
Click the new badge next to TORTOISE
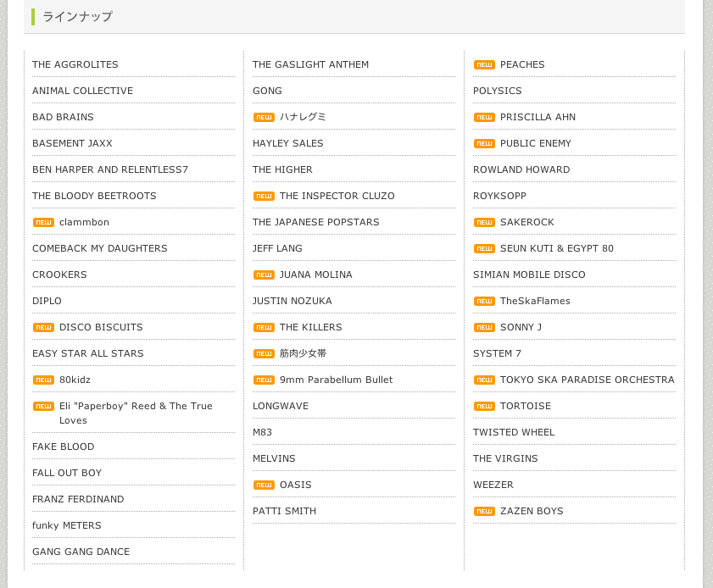(x=484, y=406)
